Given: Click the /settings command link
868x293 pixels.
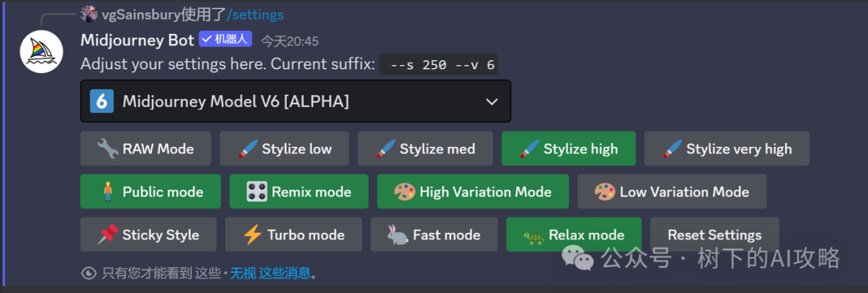Looking at the screenshot, I should point(255,14).
